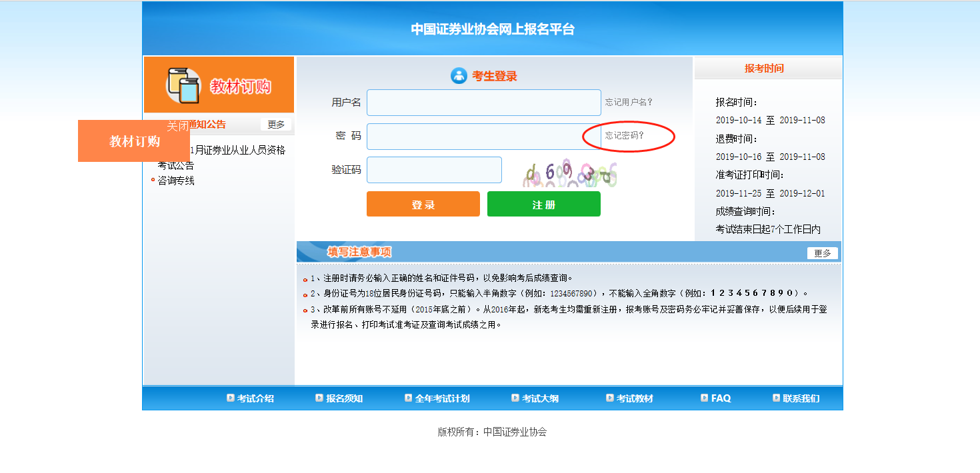
Task: Open the 联系我们 footer menu item
Action: click(801, 398)
